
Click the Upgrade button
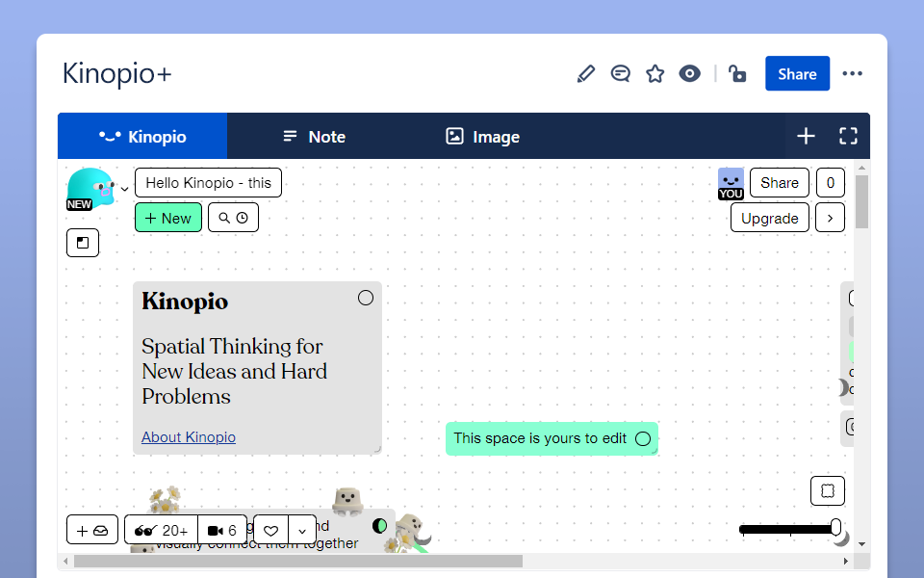[x=770, y=218]
